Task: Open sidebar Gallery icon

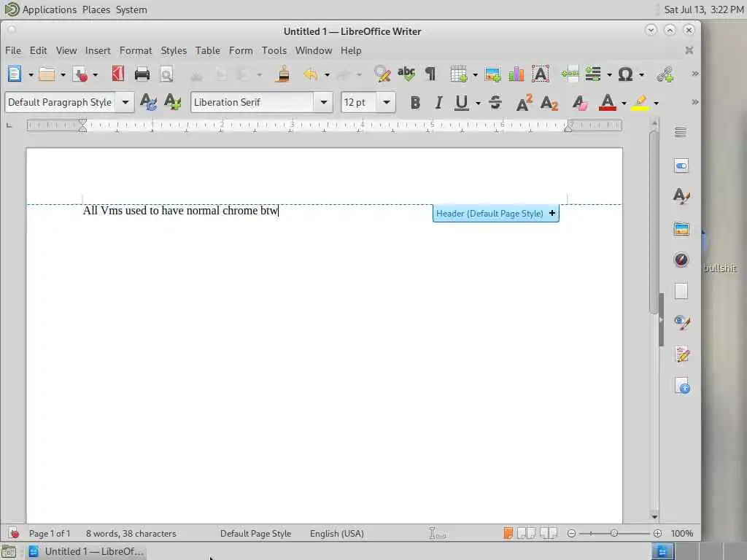Action: [x=681, y=228]
